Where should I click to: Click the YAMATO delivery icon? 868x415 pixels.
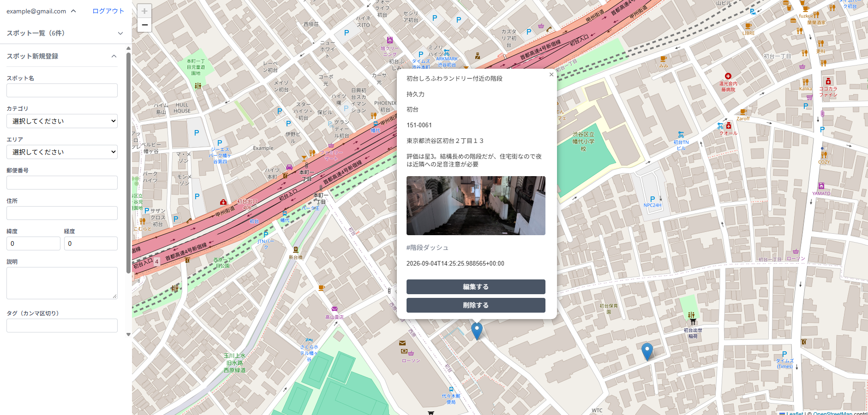coord(821,186)
